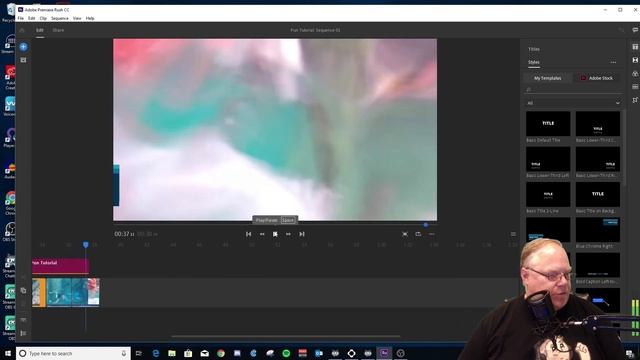
Task: Select Adobe Stock button
Action: point(596,78)
